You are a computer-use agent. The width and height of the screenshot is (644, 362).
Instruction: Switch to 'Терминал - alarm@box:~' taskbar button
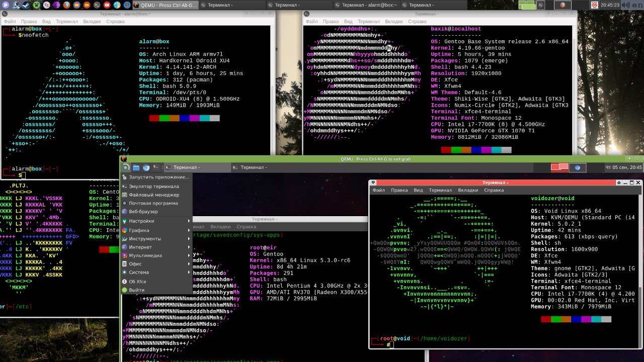point(367,5)
